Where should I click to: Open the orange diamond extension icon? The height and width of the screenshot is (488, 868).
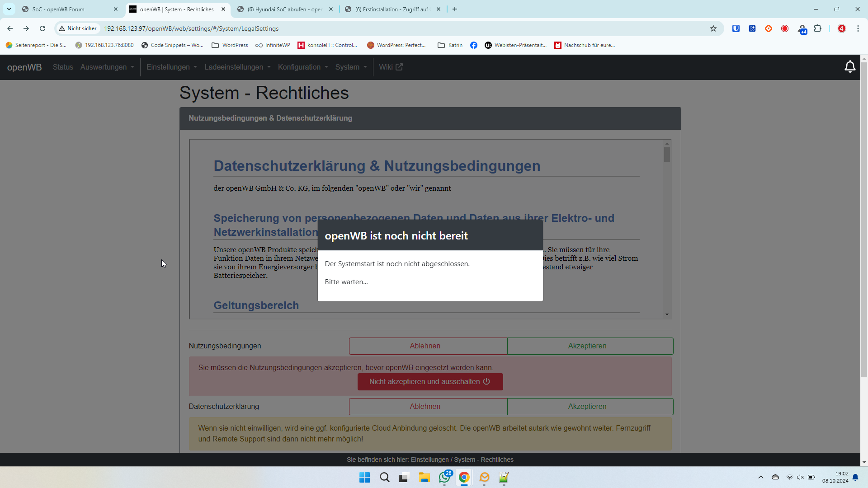click(769, 28)
